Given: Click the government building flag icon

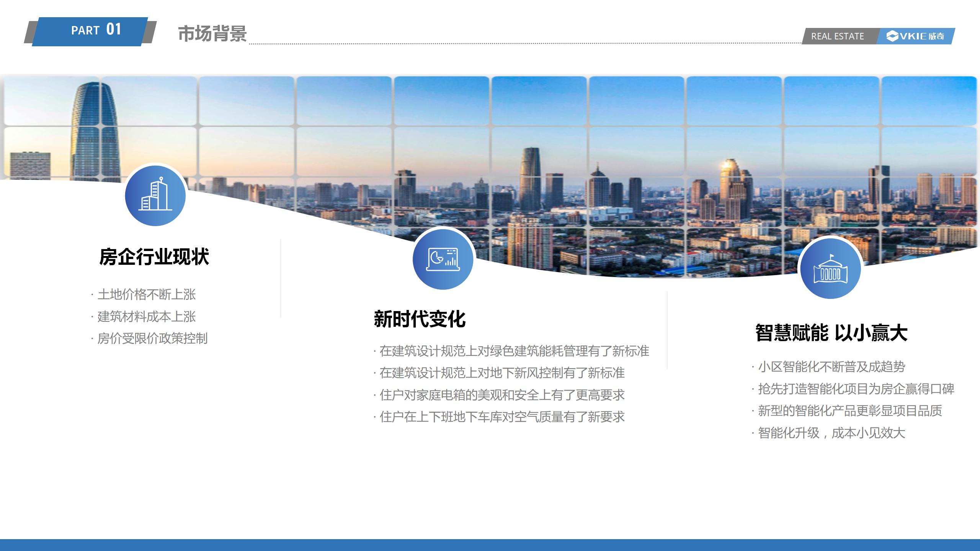Looking at the screenshot, I should [830, 269].
